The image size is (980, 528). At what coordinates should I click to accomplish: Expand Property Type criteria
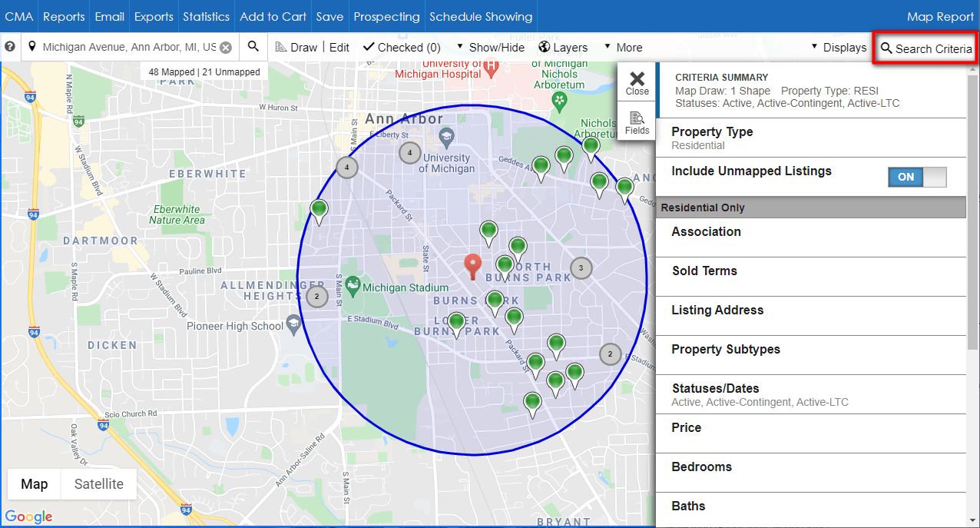[810, 138]
